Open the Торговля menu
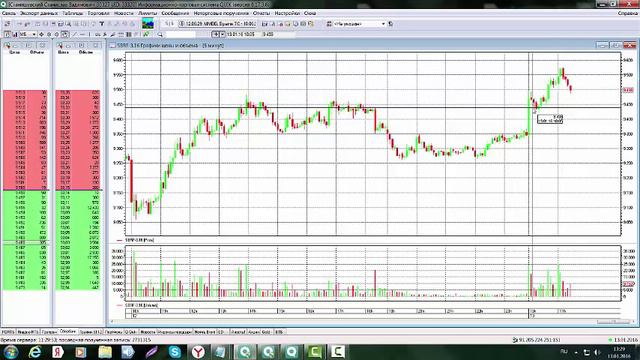This screenshot has width=640, height=360. click(98, 13)
